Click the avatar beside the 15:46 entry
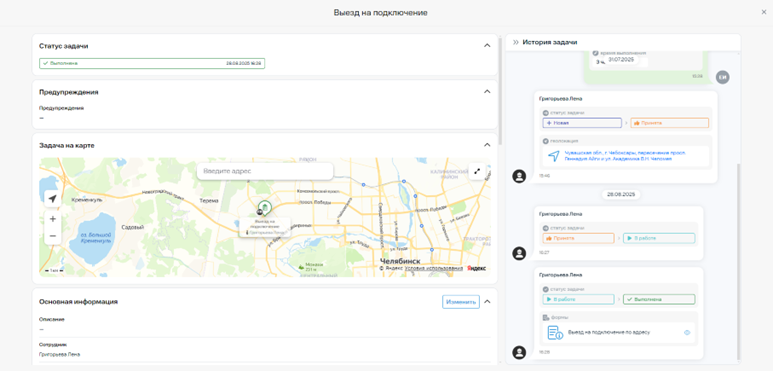773x371 pixels. click(x=519, y=176)
